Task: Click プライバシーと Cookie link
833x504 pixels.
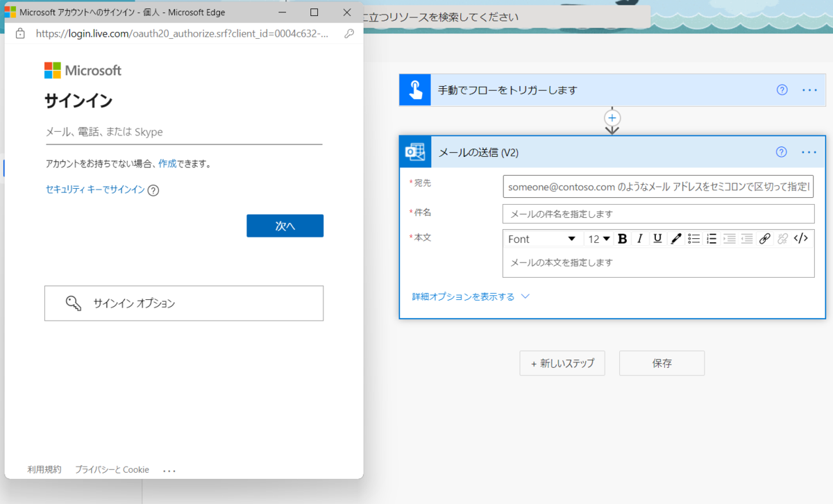Action: pos(112,470)
